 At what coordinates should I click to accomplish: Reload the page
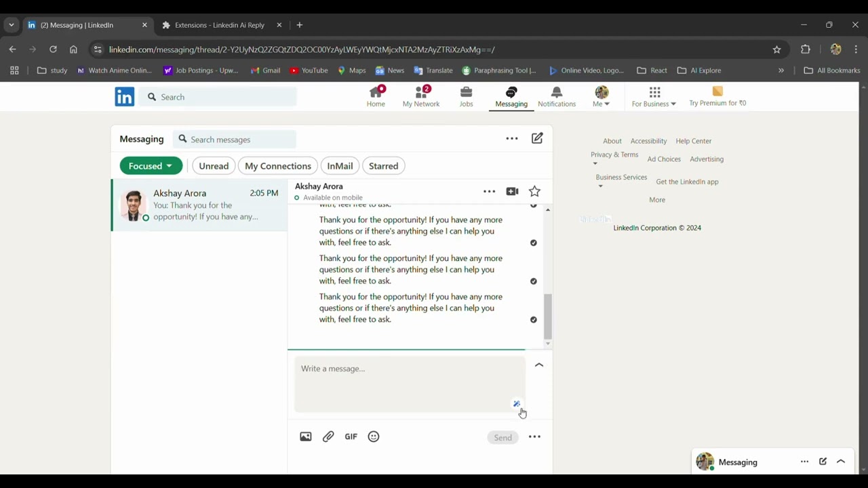pyautogui.click(x=53, y=49)
